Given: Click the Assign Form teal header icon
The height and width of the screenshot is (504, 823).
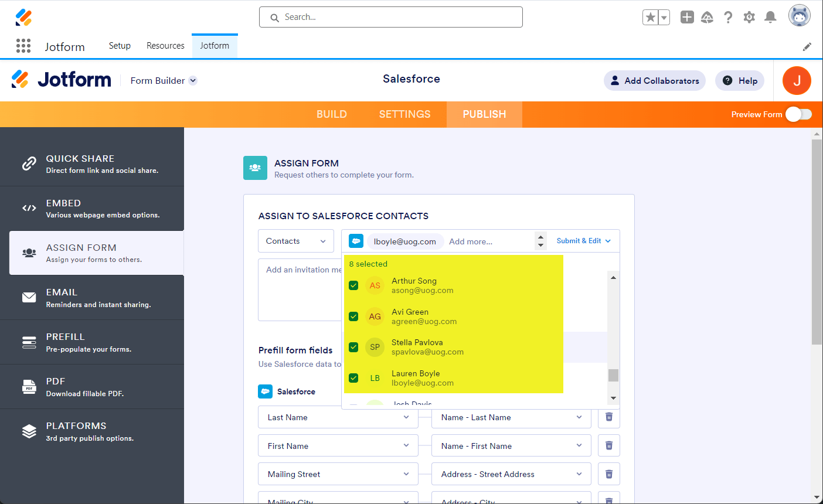Looking at the screenshot, I should pos(255,168).
